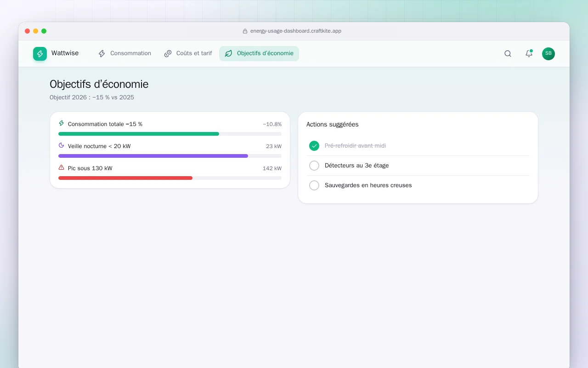The width and height of the screenshot is (588, 368).
Task: Click the moon icon beside Veille nocturne
Action: [x=62, y=145]
